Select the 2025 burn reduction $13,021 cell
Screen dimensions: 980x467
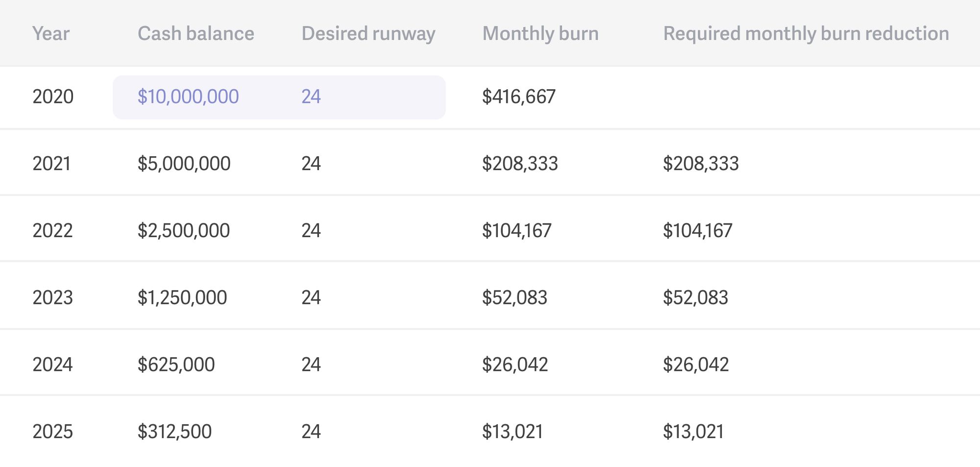693,432
